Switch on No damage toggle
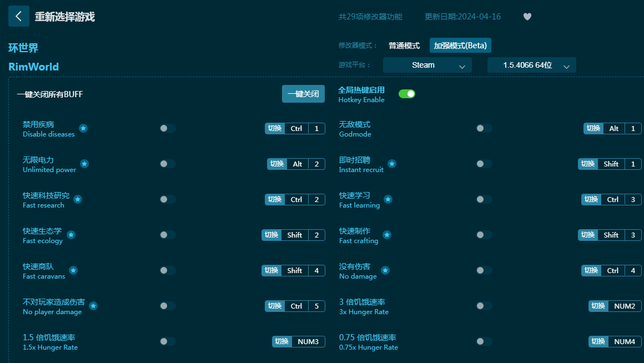This screenshot has height=363, width=644. click(484, 271)
